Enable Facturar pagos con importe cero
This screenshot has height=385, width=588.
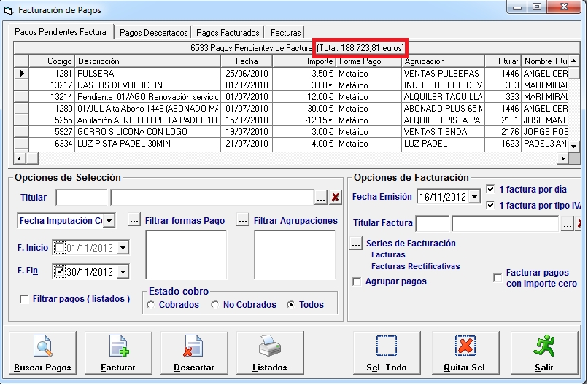pos(498,278)
